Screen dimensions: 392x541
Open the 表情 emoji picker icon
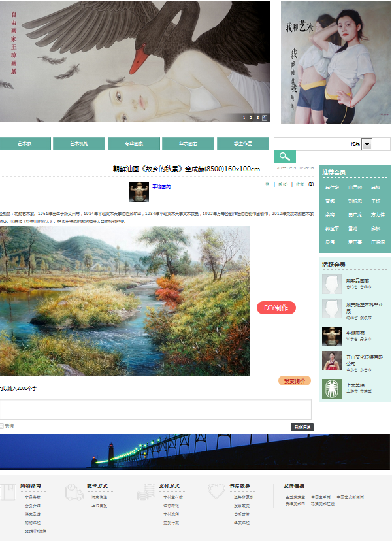point(2,426)
